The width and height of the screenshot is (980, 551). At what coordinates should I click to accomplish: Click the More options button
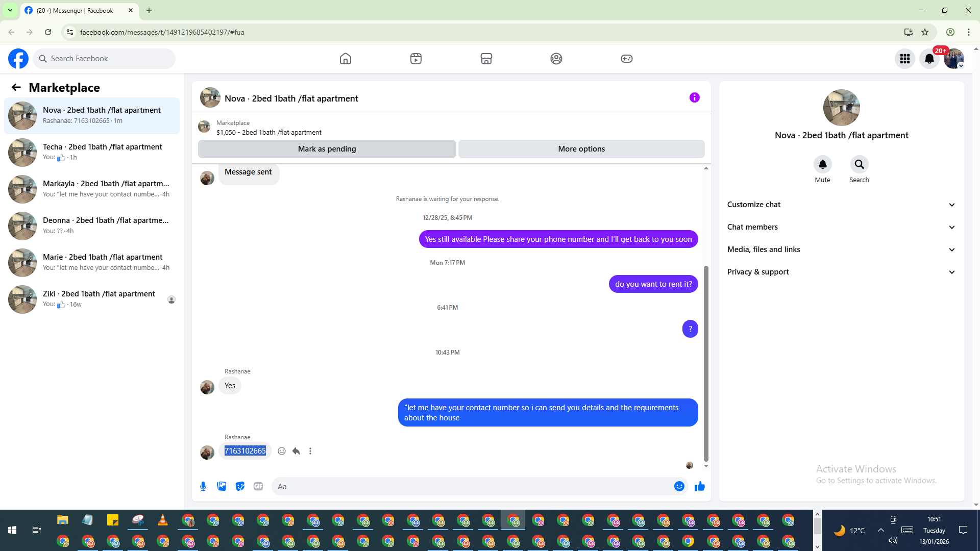click(581, 149)
